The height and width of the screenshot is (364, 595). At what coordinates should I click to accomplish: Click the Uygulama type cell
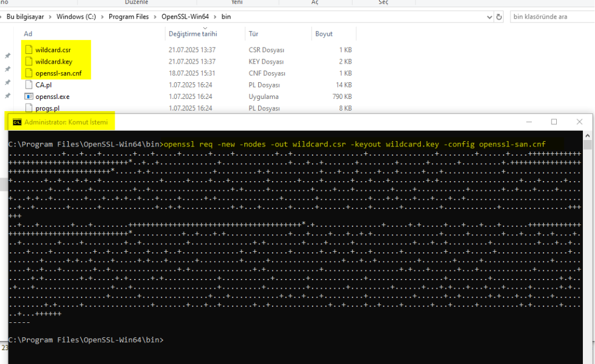tap(263, 97)
